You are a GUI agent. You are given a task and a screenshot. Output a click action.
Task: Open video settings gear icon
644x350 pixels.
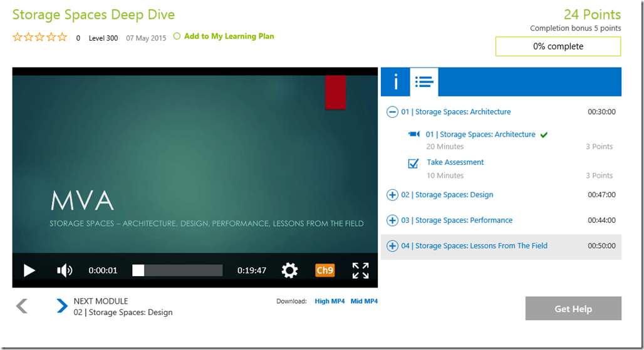point(289,270)
